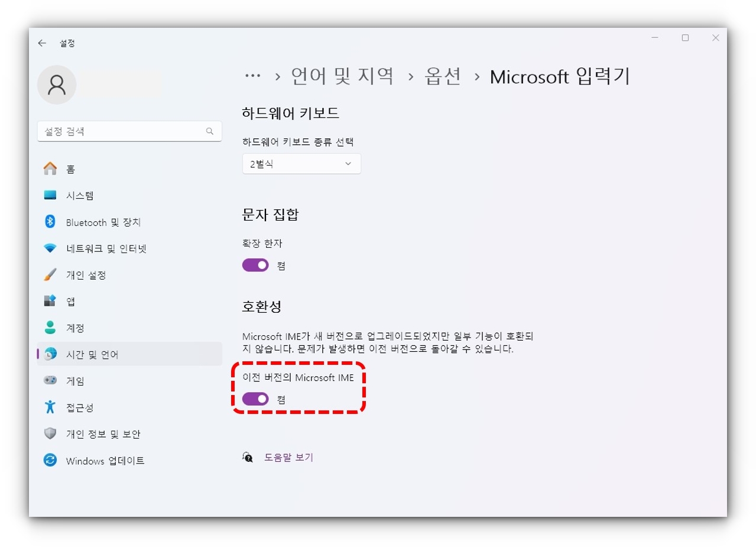Open 개인 정보 및 보안 settings

tap(129, 433)
